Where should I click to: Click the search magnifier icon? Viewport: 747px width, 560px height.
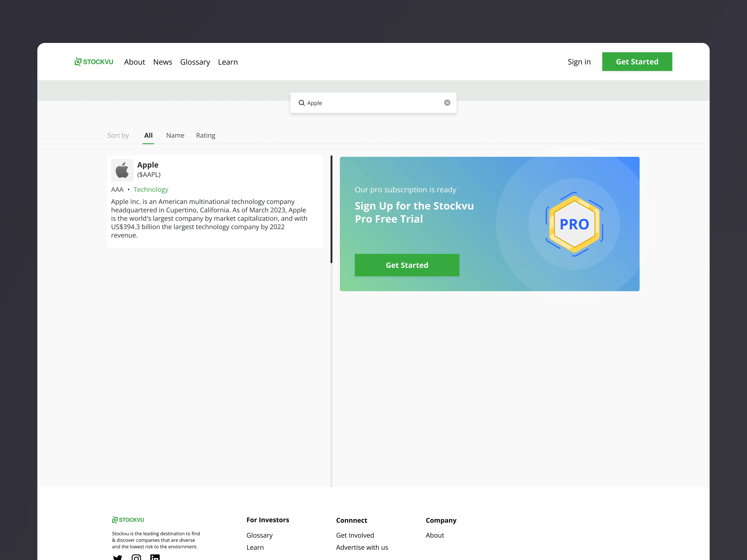[x=302, y=103]
